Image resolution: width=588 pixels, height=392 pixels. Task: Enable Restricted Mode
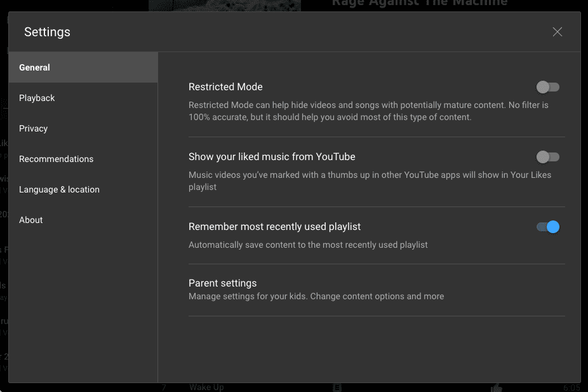547,87
